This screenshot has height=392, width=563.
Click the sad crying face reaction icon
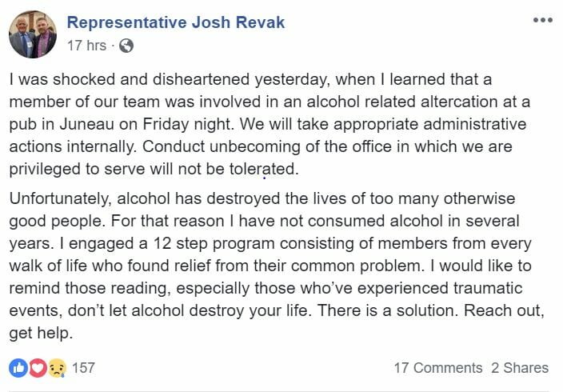click(x=58, y=368)
